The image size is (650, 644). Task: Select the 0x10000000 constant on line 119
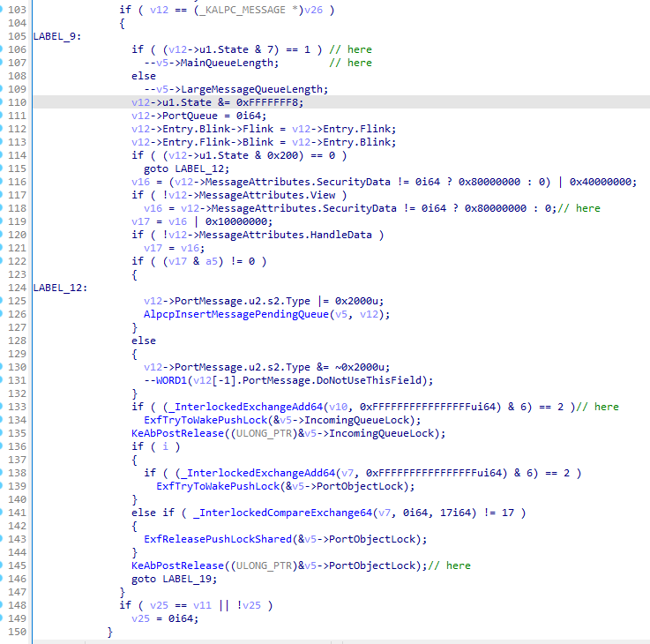236,221
